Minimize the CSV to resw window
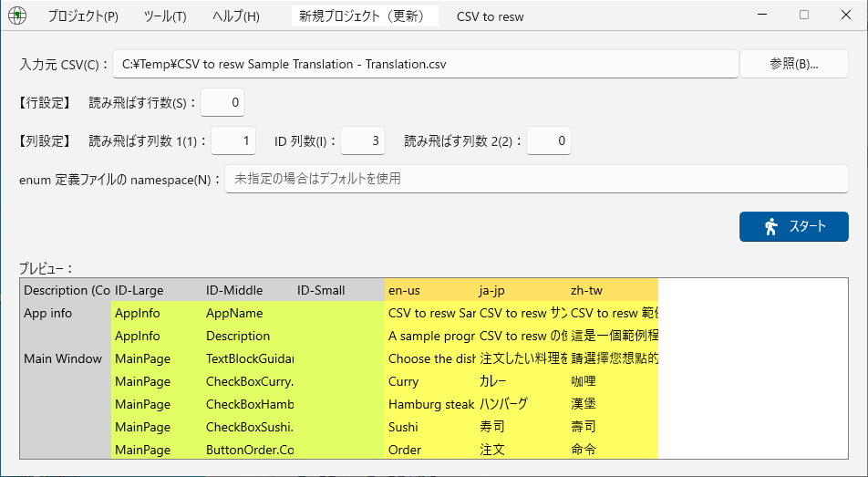The width and height of the screenshot is (868, 477). pyautogui.click(x=762, y=15)
